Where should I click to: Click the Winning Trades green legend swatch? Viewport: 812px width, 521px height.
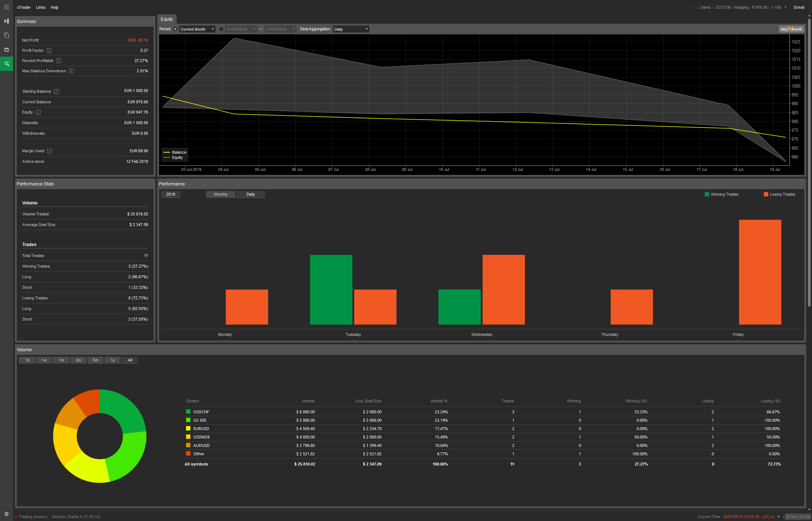707,194
